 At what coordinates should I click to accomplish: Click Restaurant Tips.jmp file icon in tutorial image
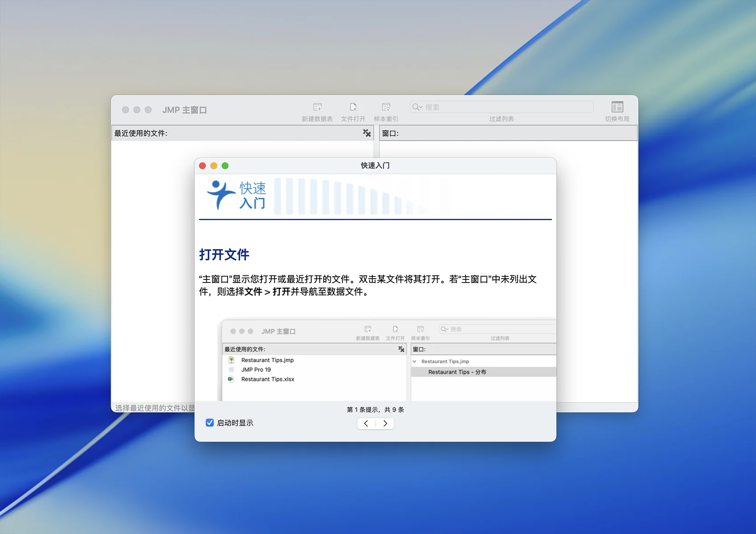coord(231,360)
